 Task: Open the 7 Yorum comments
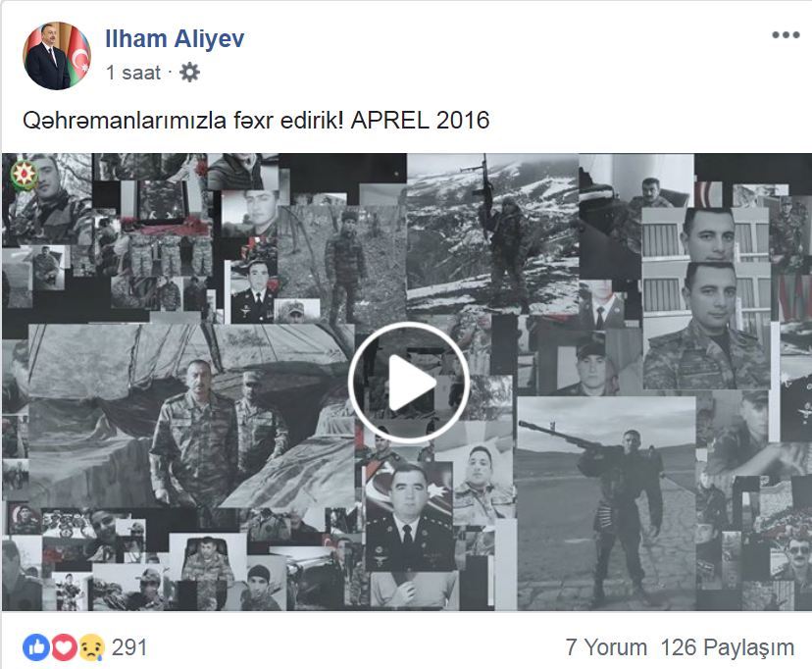[606, 647]
